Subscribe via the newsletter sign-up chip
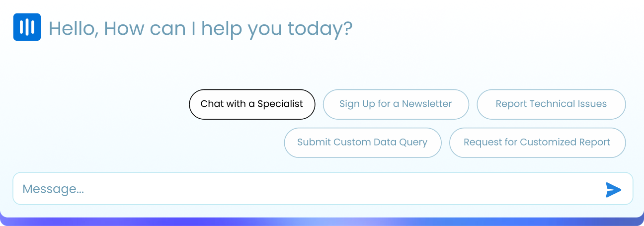The image size is (644, 226). coord(396,104)
